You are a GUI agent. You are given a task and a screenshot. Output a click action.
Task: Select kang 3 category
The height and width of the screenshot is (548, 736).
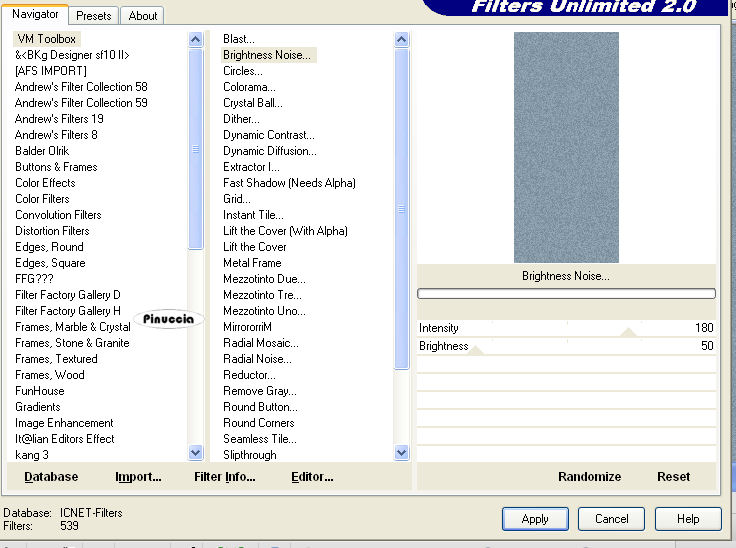[31, 455]
